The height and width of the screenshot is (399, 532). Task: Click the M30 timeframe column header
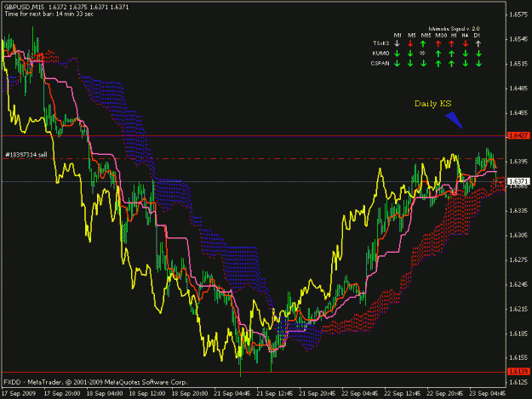[x=441, y=35]
